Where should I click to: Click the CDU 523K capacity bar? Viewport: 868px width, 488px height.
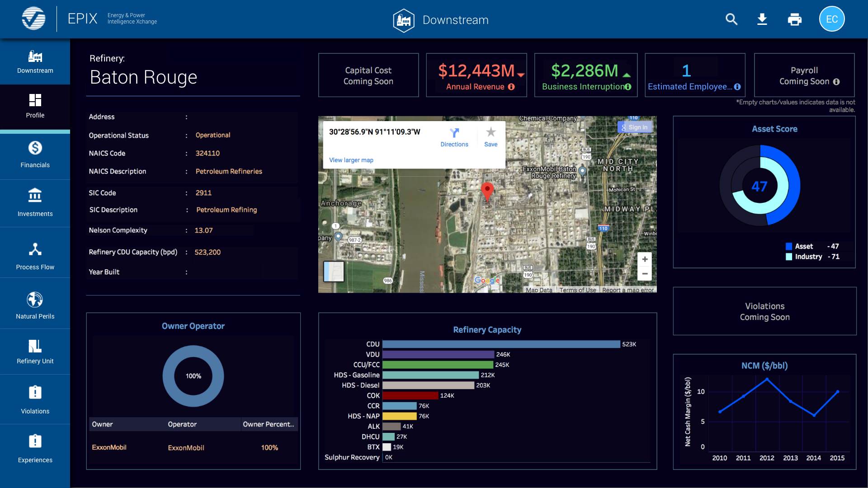[501, 344]
